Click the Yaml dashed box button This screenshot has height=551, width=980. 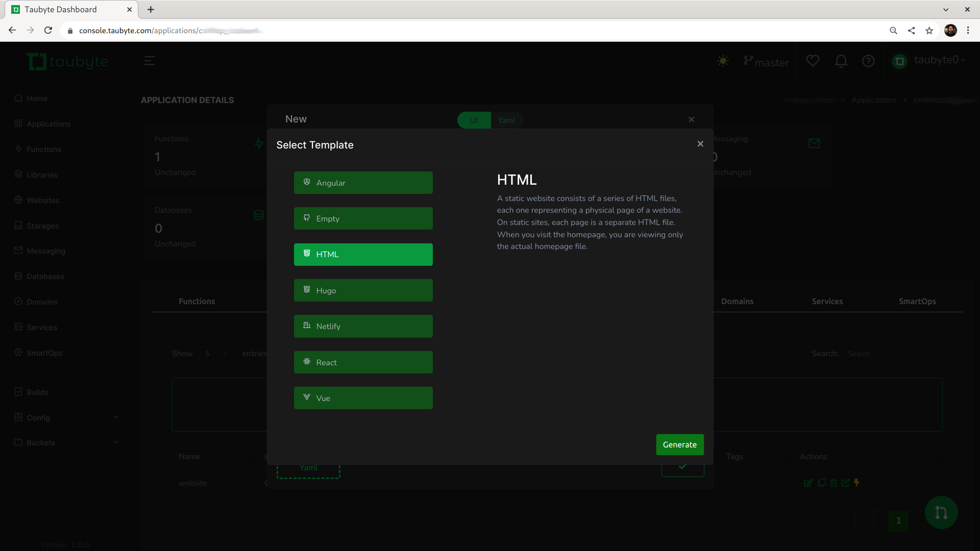[x=308, y=470]
